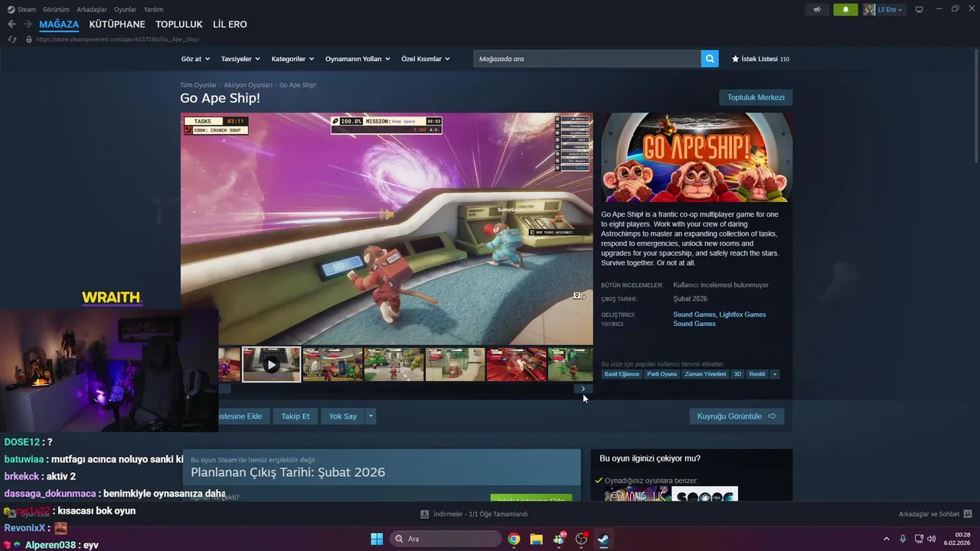Screen dimensions: 980x551
Task: Open the Yok Say dropdown arrow
Action: pos(371,416)
